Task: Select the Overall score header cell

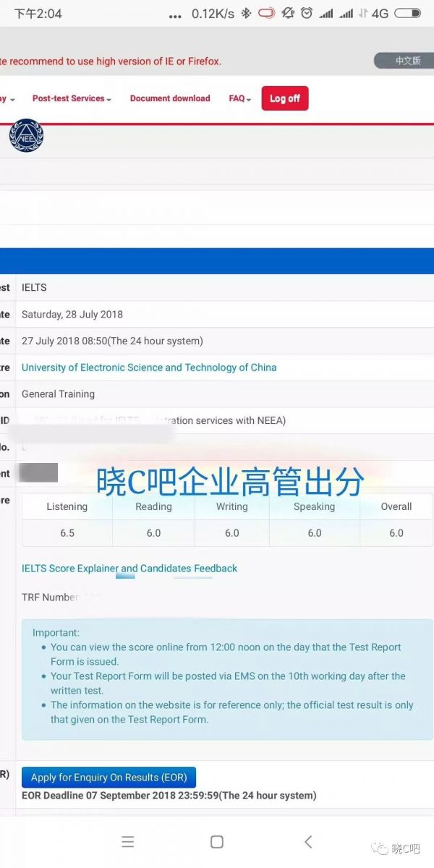Action: coord(396,507)
